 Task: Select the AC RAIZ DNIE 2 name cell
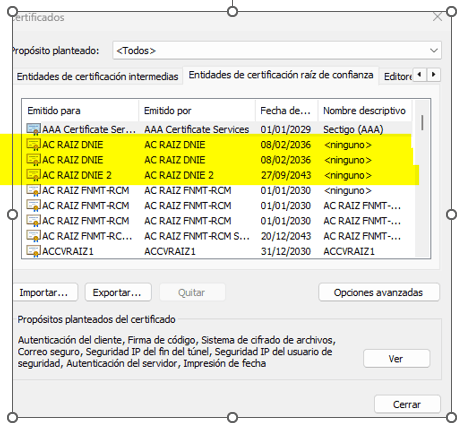[x=77, y=175]
